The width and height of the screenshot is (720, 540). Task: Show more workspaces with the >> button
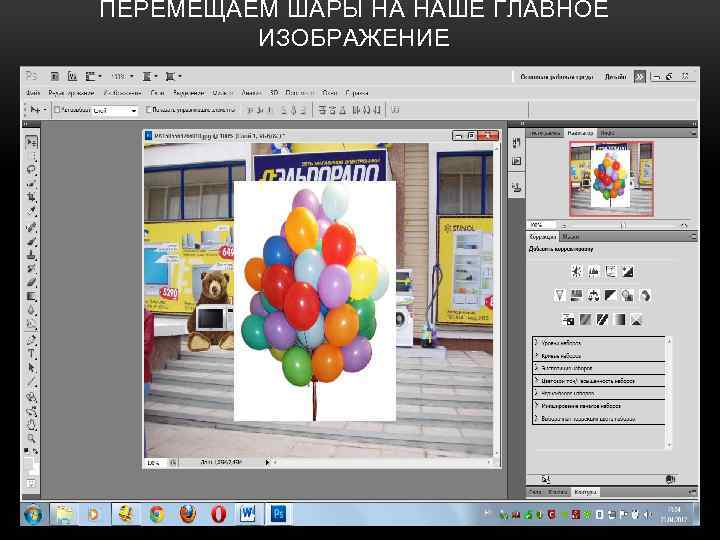(x=639, y=77)
